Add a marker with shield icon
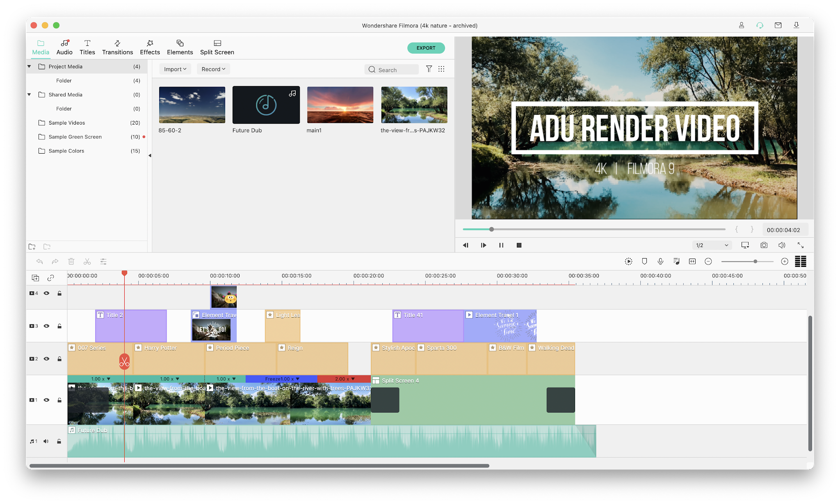Screen dimensions: 840x504 (x=644, y=261)
